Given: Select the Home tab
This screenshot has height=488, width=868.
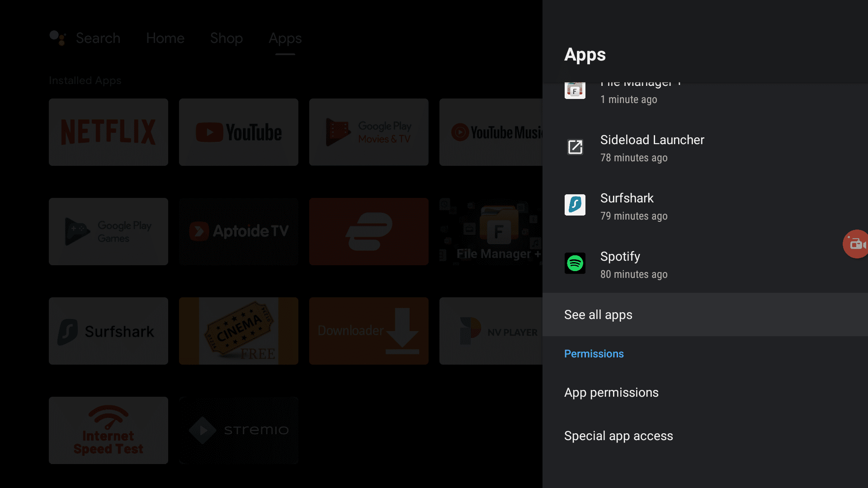Looking at the screenshot, I should click(x=165, y=38).
